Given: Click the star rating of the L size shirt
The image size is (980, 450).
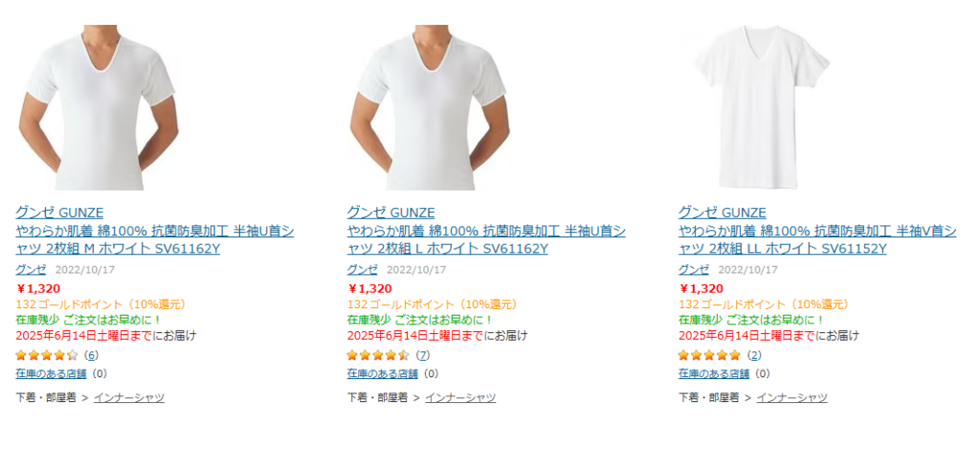Looking at the screenshot, I should click(378, 355).
